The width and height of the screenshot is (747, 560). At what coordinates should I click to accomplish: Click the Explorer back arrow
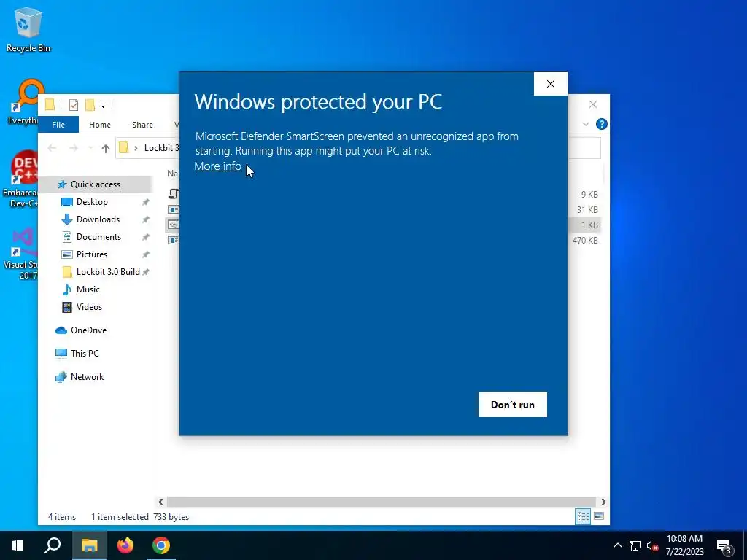click(x=52, y=148)
